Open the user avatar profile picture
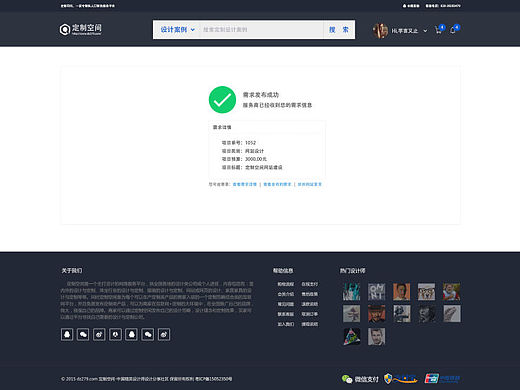The width and height of the screenshot is (520, 390). point(380,31)
